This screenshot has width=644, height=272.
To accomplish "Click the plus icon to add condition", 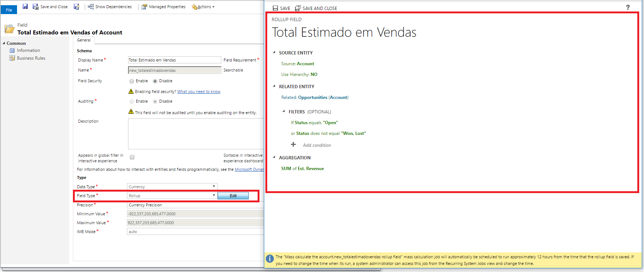I will point(293,145).
